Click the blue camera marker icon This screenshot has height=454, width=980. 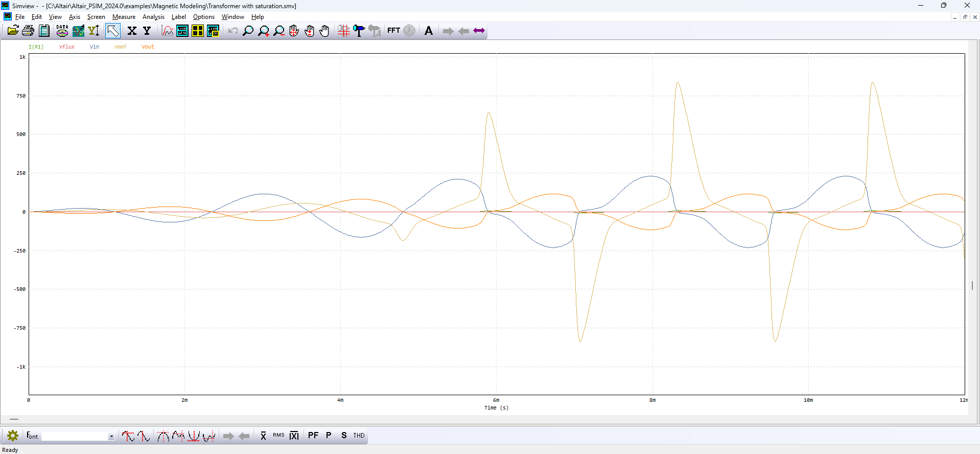coord(359,31)
